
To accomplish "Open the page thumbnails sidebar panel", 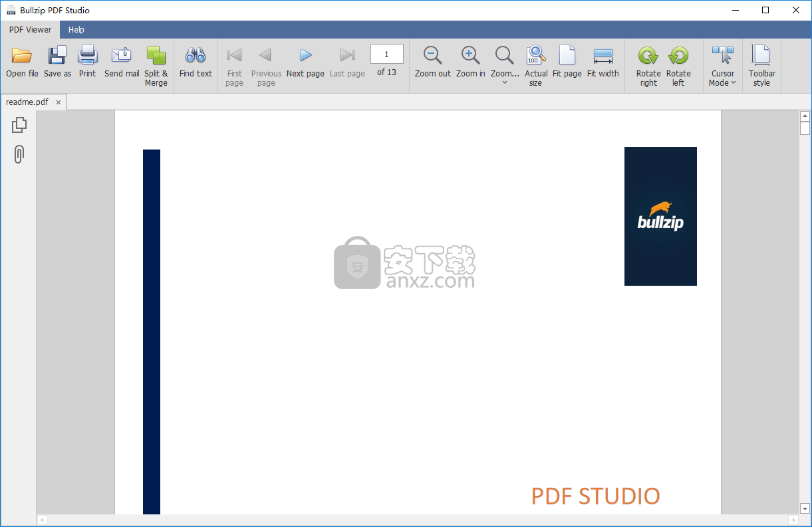I will click(x=19, y=125).
